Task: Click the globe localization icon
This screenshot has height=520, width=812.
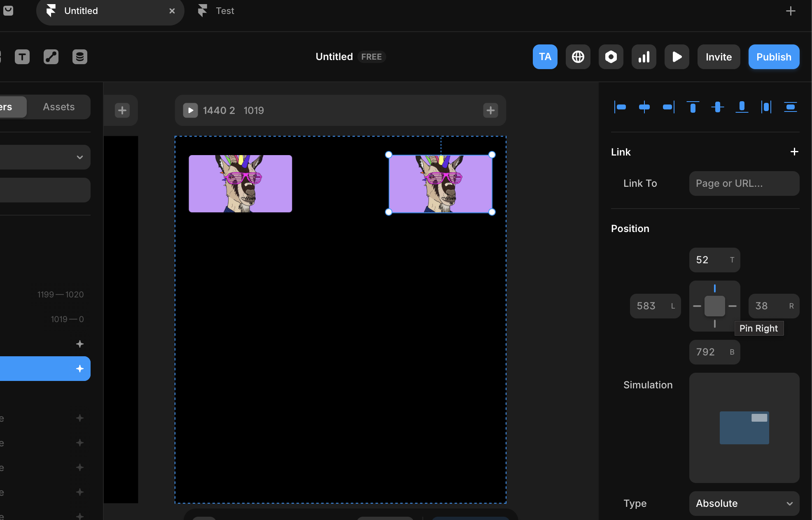Action: click(578, 57)
